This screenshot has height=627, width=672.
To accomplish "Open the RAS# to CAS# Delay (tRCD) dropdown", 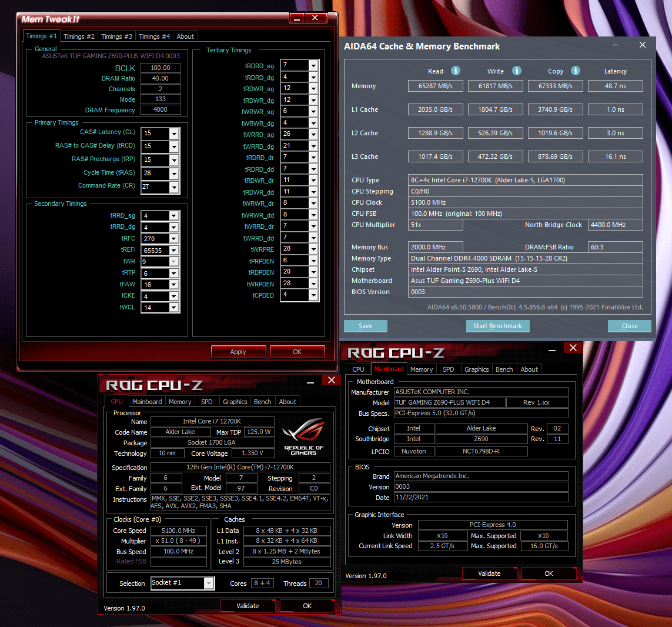I will coord(174,146).
